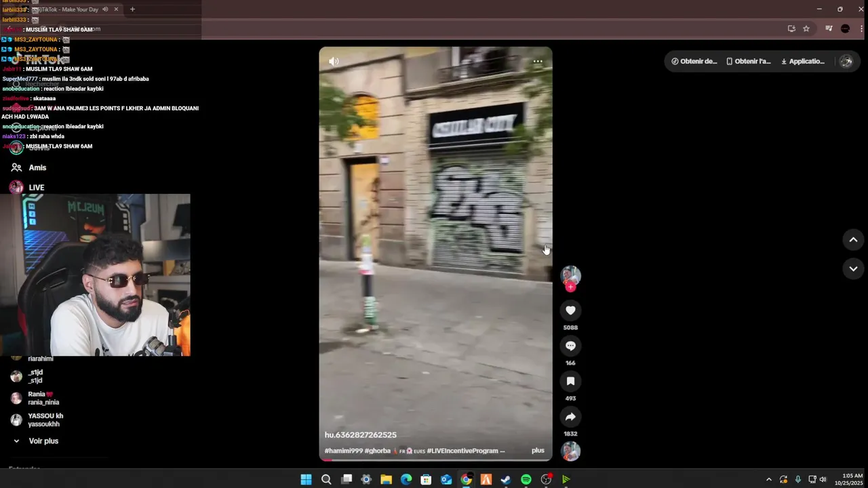Click the video progress bar
Image resolution: width=868 pixels, height=488 pixels.
pos(435,460)
